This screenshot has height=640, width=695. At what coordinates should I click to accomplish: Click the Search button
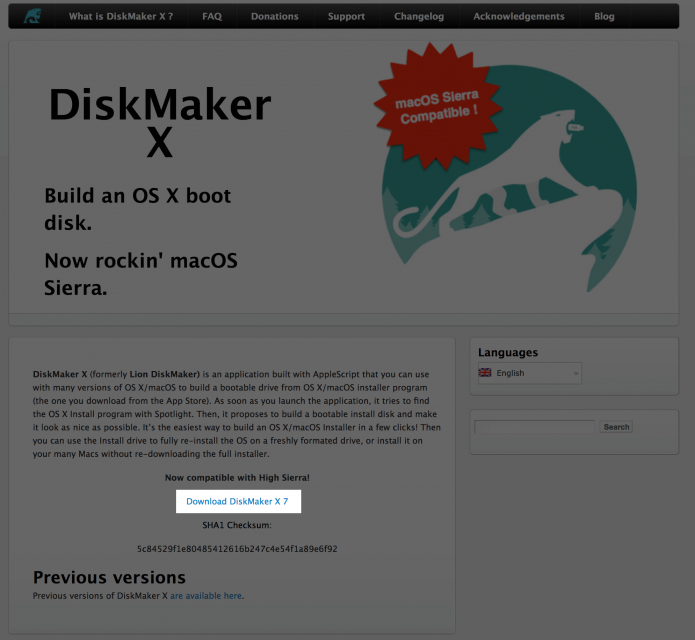point(616,427)
